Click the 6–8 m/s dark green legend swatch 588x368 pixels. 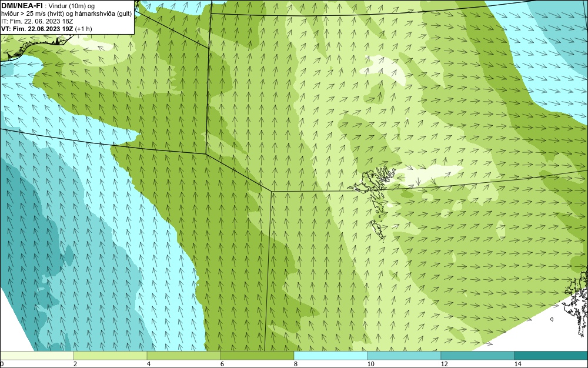258,356
